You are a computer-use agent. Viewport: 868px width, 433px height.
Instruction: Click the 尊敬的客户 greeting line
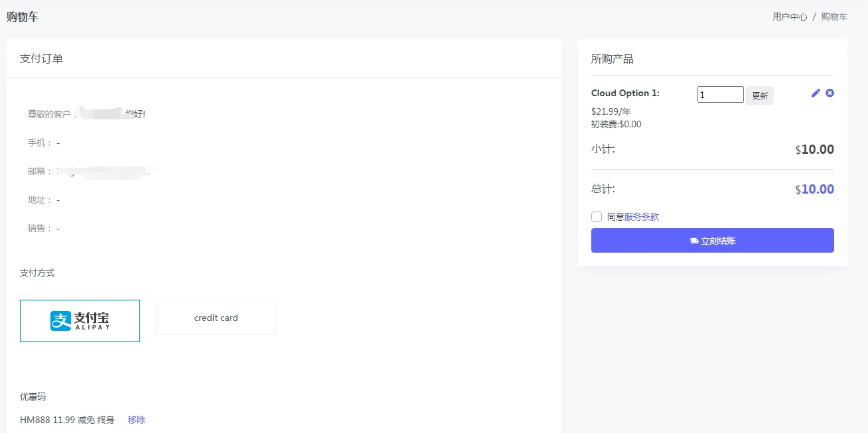(86, 113)
